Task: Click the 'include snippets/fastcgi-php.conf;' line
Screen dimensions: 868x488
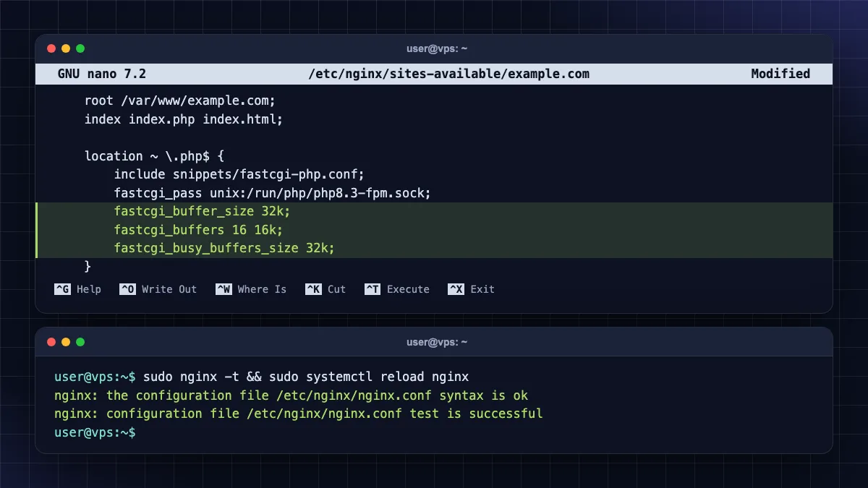Action: tap(239, 174)
